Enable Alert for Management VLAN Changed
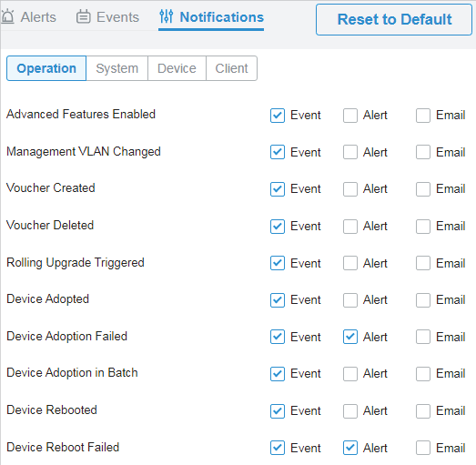Viewport: 476px width, 465px height. click(350, 152)
